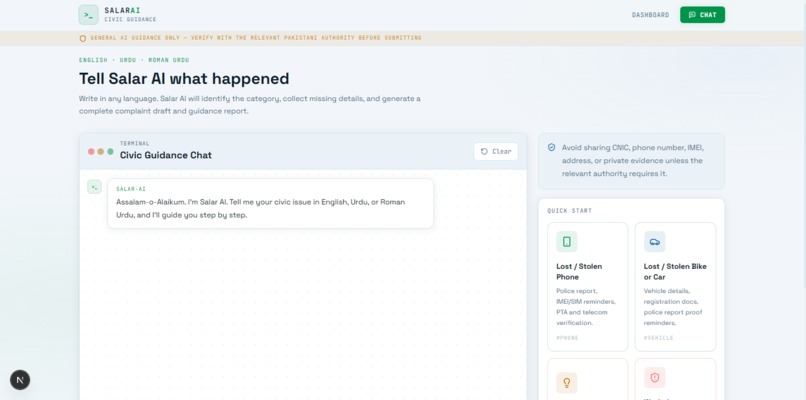Click the Assalam-o-Alaikum greeting message
The image size is (806, 400).
270,204
